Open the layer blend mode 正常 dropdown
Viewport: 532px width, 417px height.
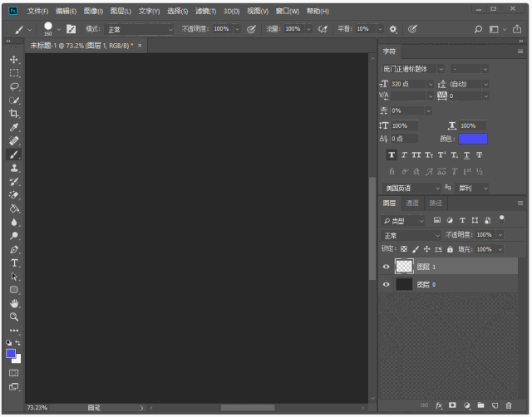[x=411, y=235]
